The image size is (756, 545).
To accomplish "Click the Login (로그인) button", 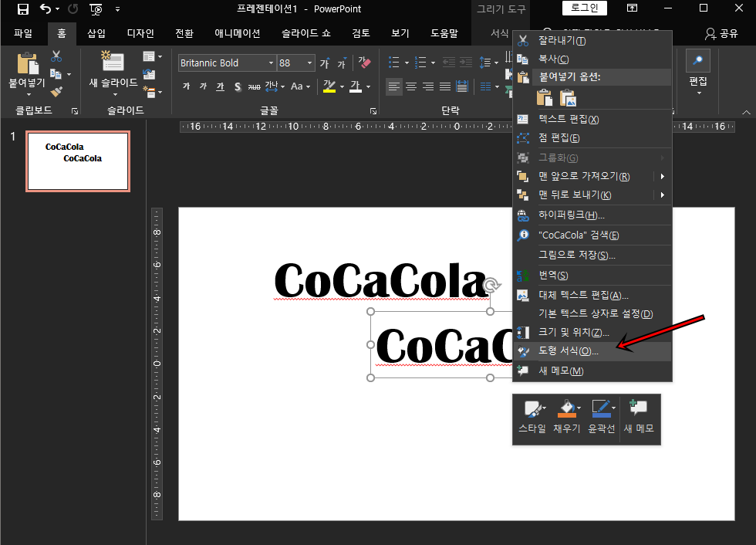I will click(585, 8).
